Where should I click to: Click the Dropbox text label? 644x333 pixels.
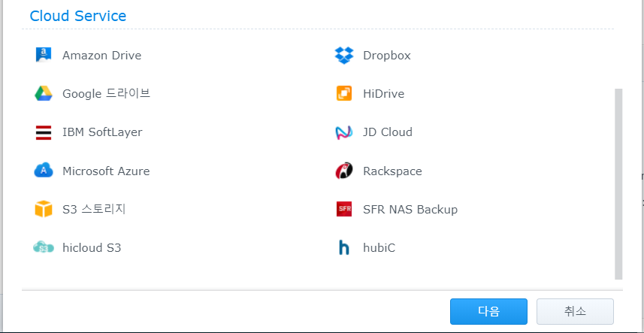coord(387,56)
